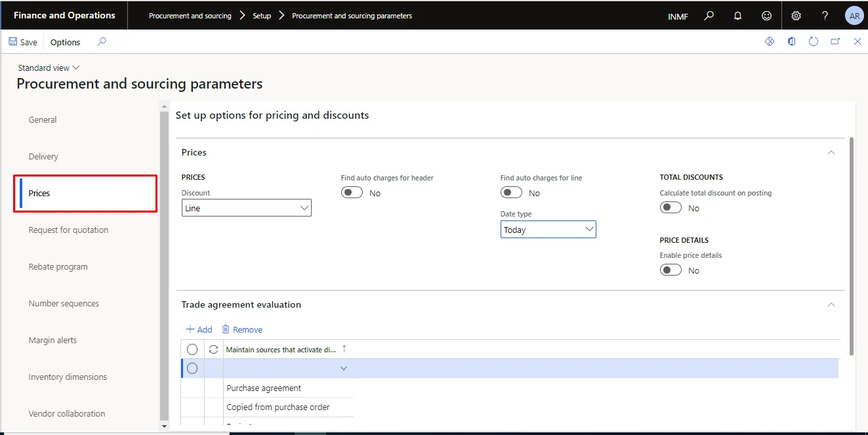Viewport: 868px width, 435px height.
Task: Remove the selected row
Action: [x=242, y=329]
